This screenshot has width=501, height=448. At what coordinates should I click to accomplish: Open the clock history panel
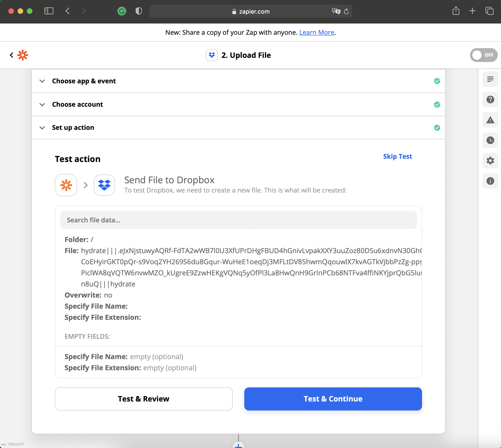point(490,140)
